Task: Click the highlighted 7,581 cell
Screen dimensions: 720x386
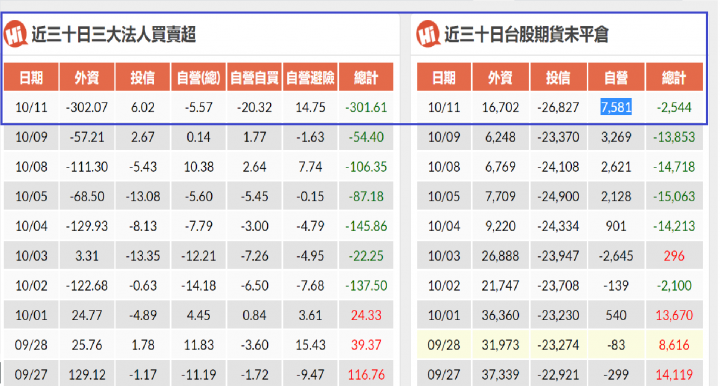Action: (x=616, y=107)
